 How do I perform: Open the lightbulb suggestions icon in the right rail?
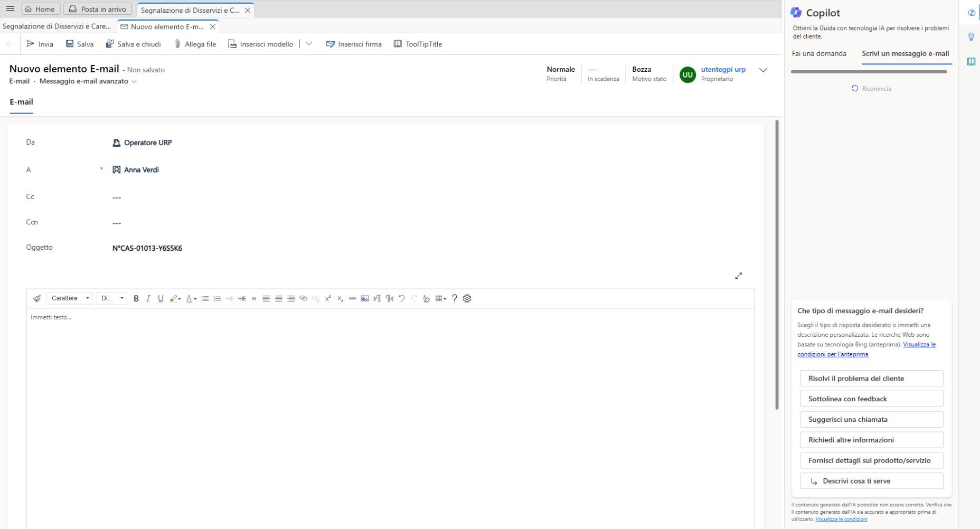972,36
